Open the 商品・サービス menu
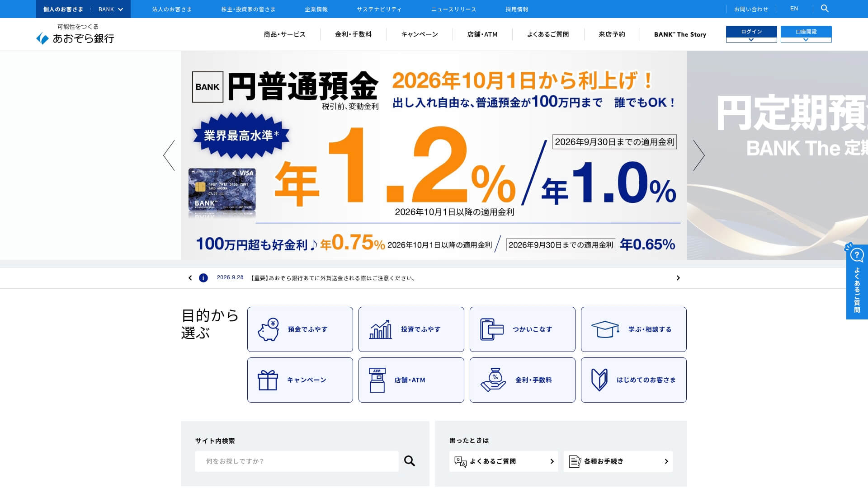The image size is (868, 488). click(x=285, y=34)
